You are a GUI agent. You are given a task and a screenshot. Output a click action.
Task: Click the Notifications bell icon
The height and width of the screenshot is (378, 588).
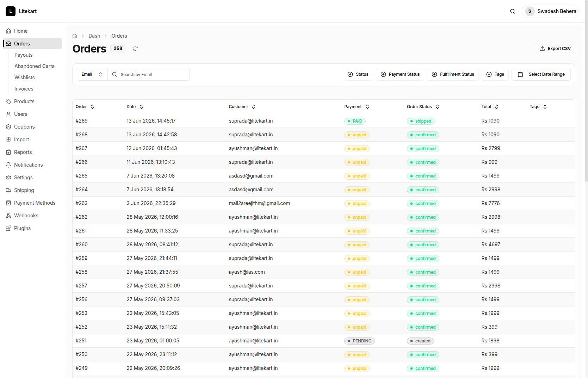(x=8, y=165)
